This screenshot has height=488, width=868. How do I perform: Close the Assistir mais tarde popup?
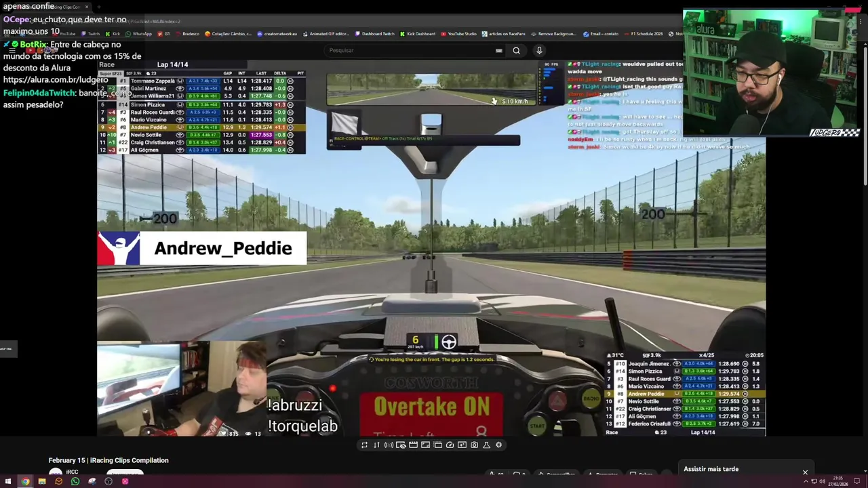(805, 472)
